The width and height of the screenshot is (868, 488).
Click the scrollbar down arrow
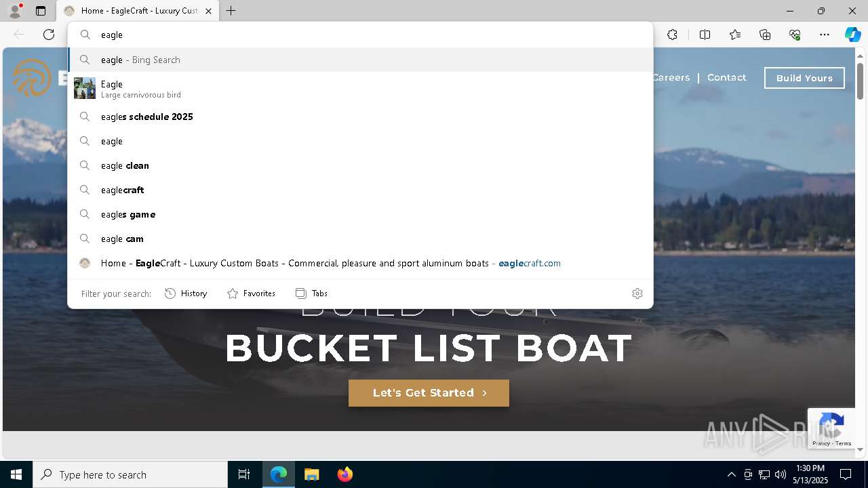pyautogui.click(x=861, y=449)
